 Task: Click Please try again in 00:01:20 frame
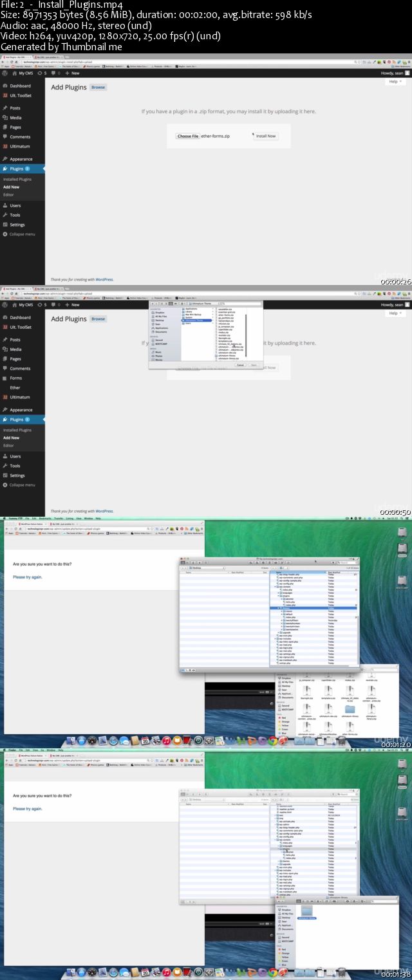pos(28,577)
